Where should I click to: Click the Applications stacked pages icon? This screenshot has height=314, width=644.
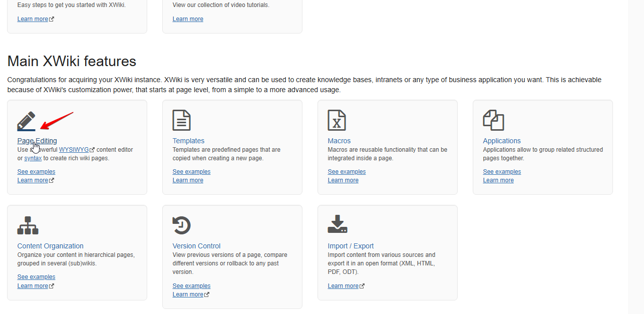tap(493, 120)
